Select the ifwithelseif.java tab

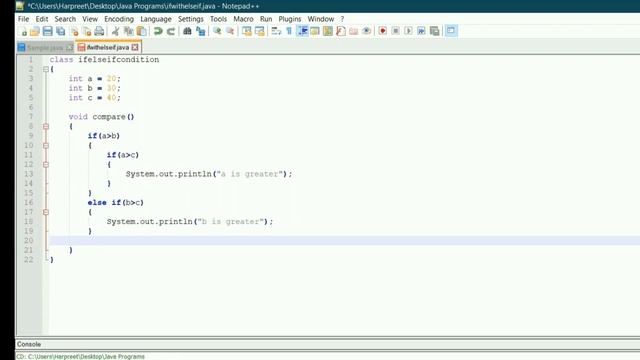(x=108, y=47)
